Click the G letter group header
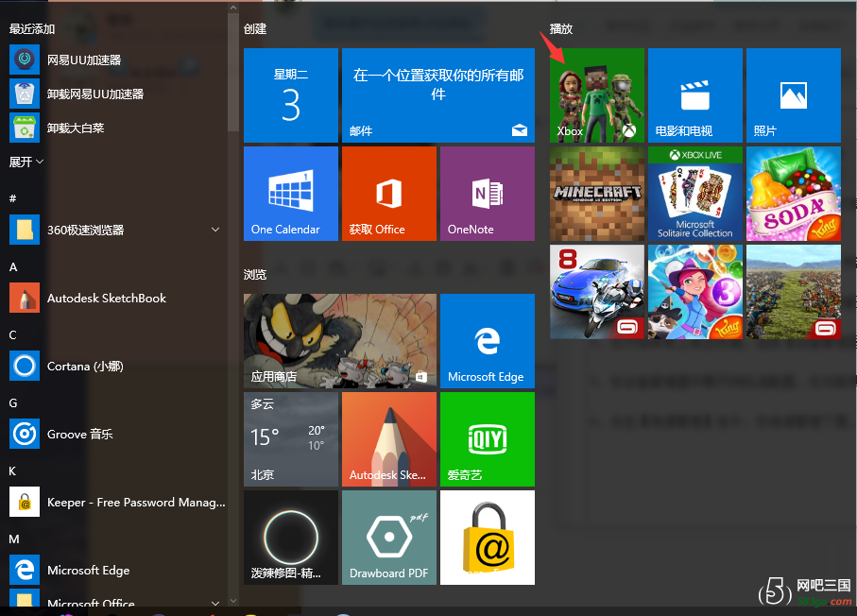 point(13,402)
